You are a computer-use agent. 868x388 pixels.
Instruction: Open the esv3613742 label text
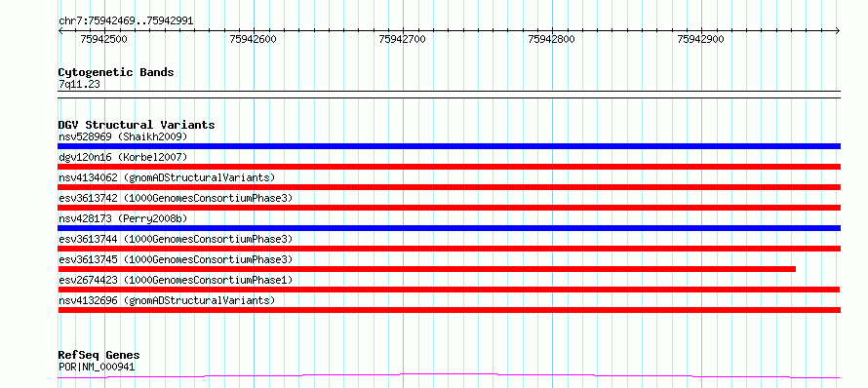pyautogui.click(x=176, y=198)
